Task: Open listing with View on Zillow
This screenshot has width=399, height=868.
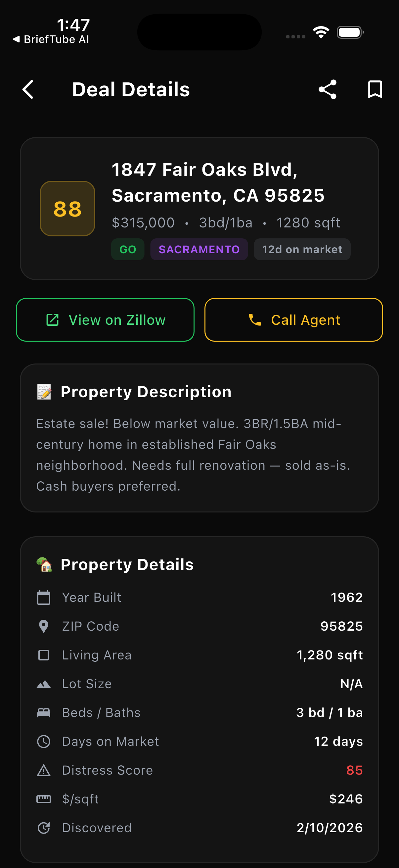Action: 105,320
